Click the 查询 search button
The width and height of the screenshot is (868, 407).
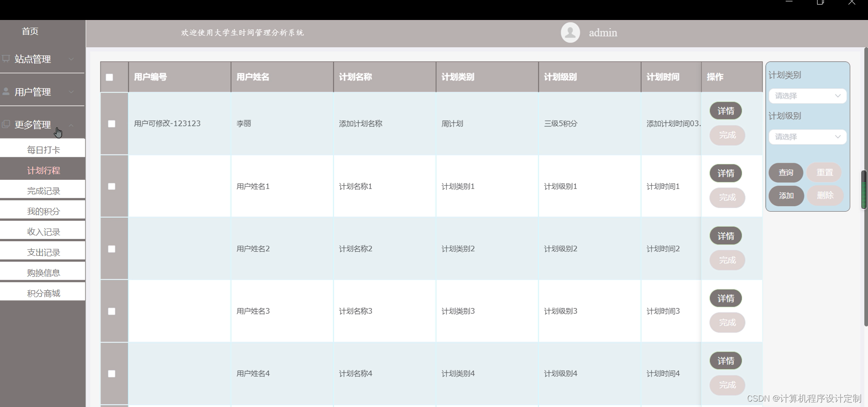(786, 173)
